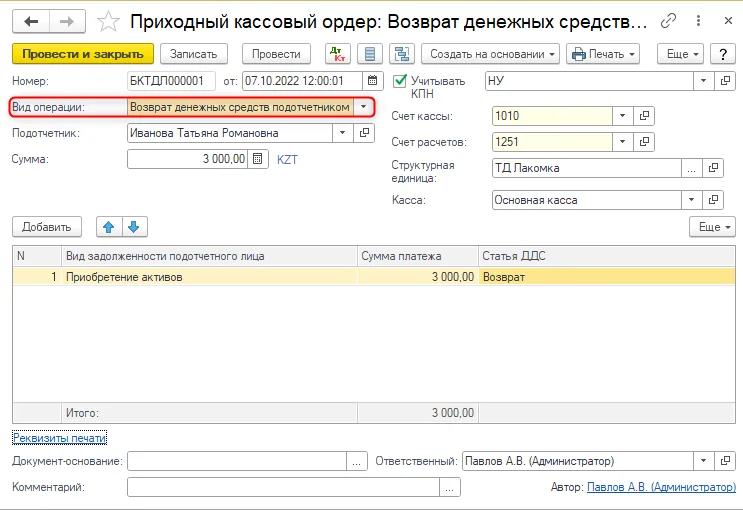This screenshot has width=743, height=510.
Task: Click the Сумма платежа column header
Action: coord(418,256)
